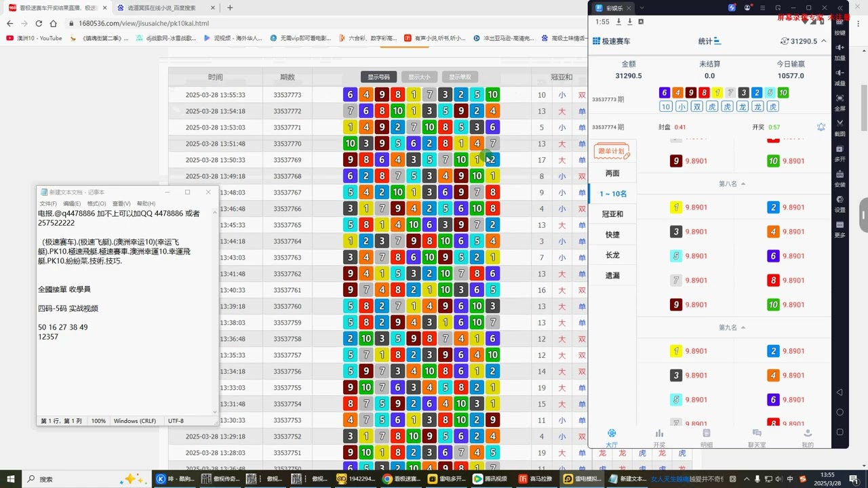Image resolution: width=868 pixels, height=488 pixels.
Task: Open the emulator tab list dropdown arrow
Action: (x=642, y=8)
